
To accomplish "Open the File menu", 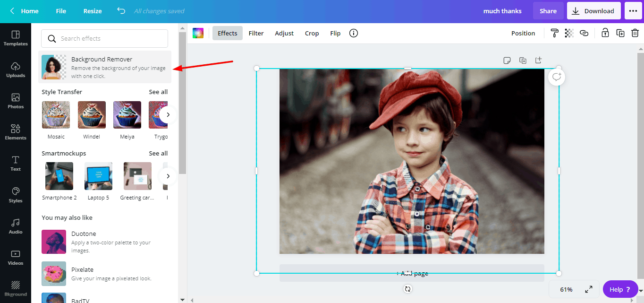I will click(x=61, y=11).
